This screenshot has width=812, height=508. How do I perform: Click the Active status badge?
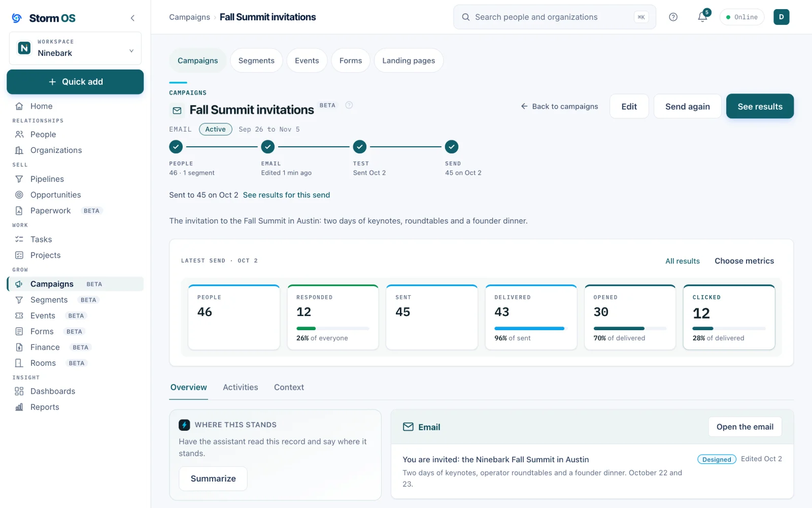coord(215,130)
